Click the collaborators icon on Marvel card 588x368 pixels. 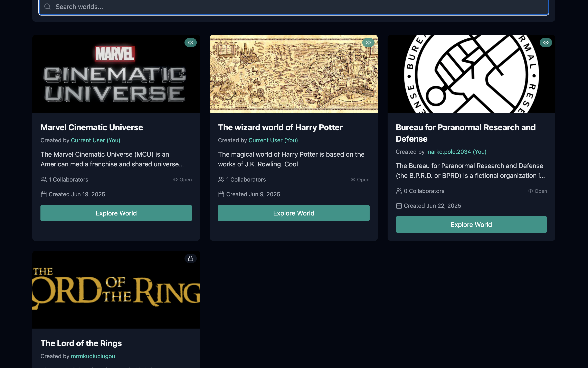[x=44, y=180]
